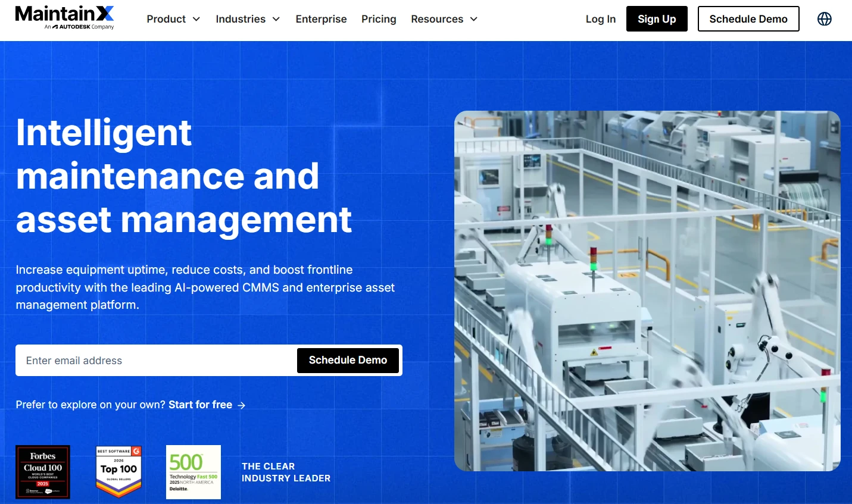Click 'Prefer to explore on your own?' text
This screenshot has height=504, width=852.
pyautogui.click(x=90, y=405)
